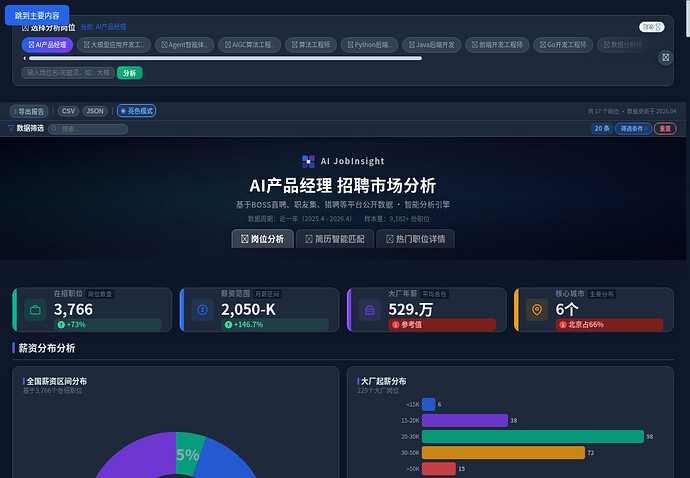Click the location pin icon on 核心城市 card
The width and height of the screenshot is (690, 478).
[537, 310]
